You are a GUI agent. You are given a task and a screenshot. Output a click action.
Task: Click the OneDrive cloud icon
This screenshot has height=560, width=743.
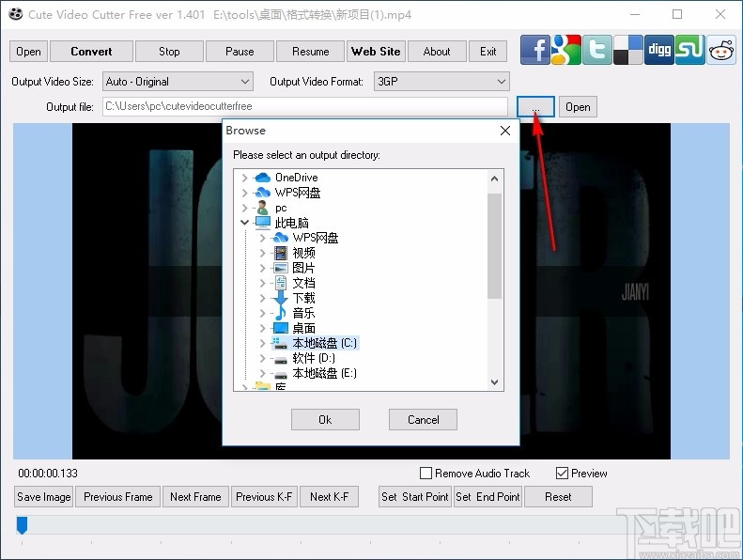coord(262,178)
